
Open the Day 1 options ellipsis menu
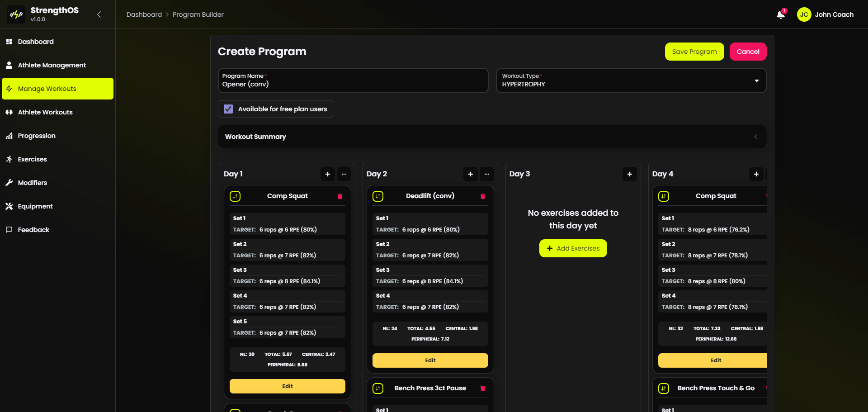[344, 174]
